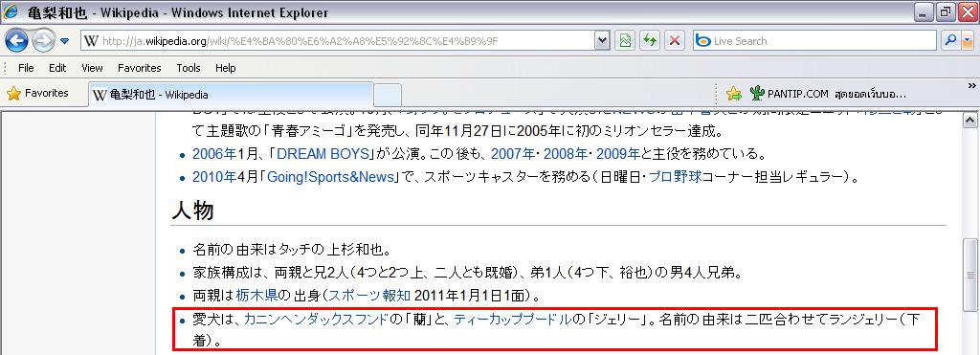Open the PANTIP.COM favorites bar link
980x355 pixels.
click(828, 94)
